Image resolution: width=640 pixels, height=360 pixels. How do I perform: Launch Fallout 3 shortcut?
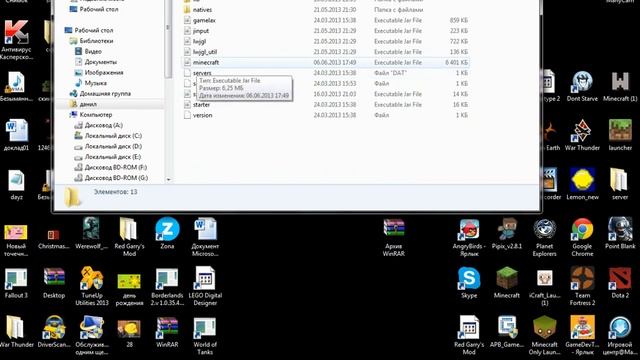tap(16, 282)
